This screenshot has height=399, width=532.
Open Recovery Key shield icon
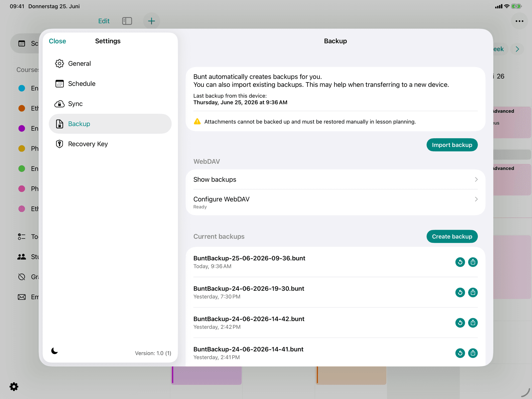[60, 144]
